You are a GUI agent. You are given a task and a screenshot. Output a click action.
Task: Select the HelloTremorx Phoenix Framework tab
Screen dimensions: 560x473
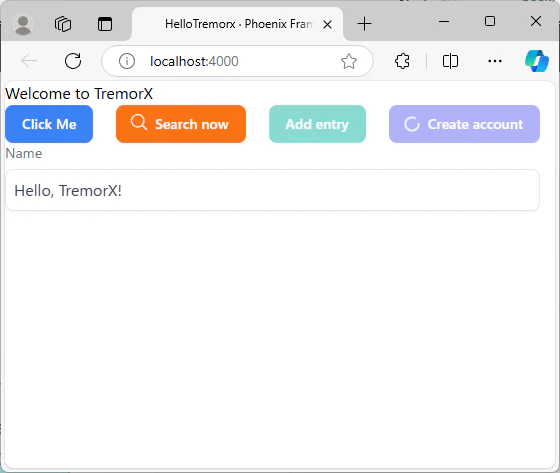(238, 24)
